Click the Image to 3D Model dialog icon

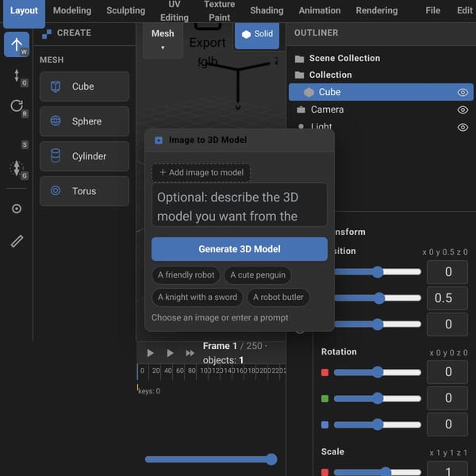click(159, 140)
